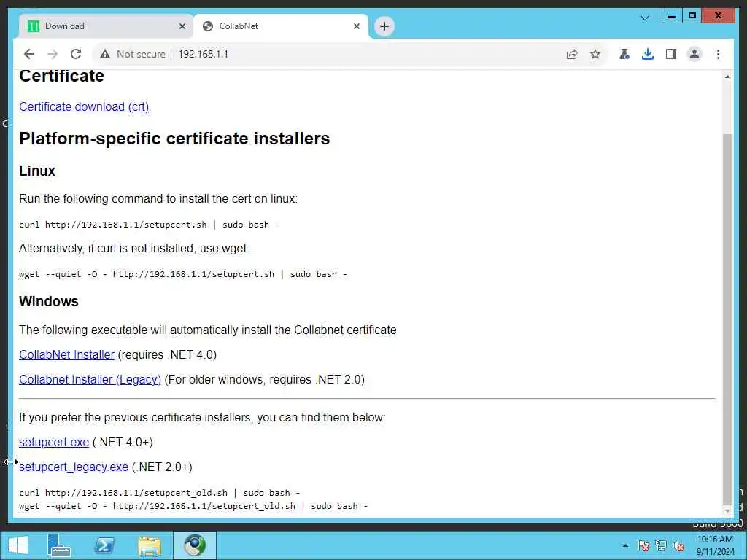Click the "(requires .NET 4.0)" note text
This screenshot has width=747, height=560.
point(167,355)
